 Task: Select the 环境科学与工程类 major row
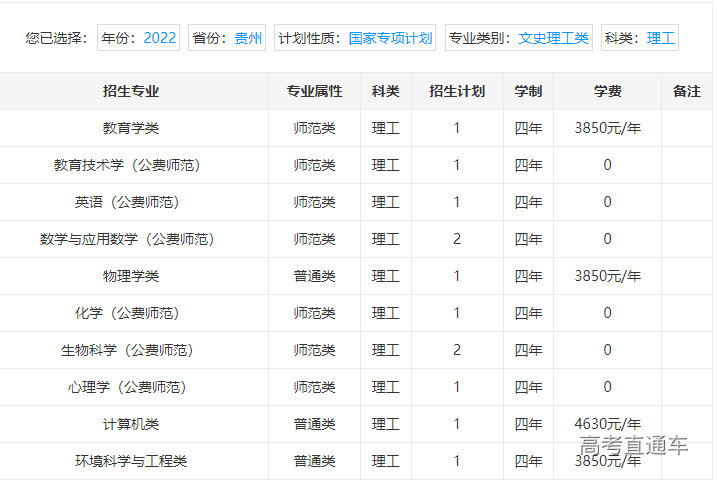(131, 461)
